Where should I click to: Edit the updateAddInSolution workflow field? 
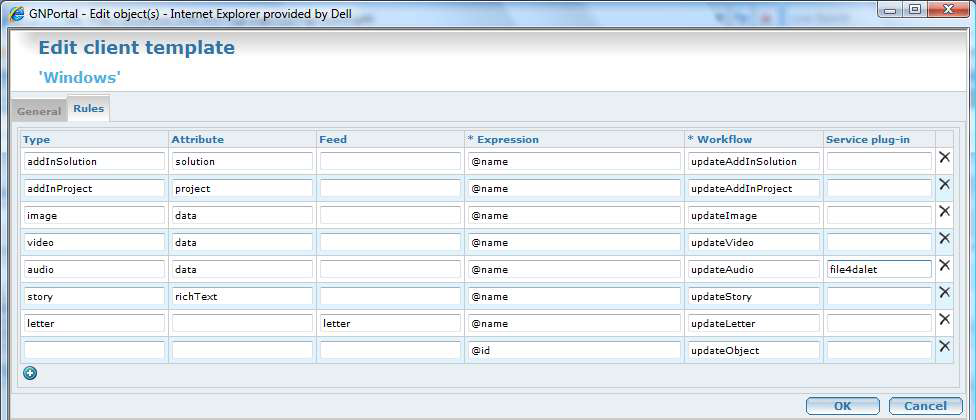(x=754, y=161)
